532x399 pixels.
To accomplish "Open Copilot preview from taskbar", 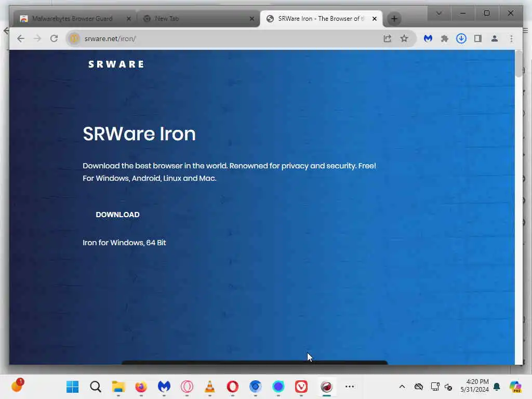I will point(516,387).
